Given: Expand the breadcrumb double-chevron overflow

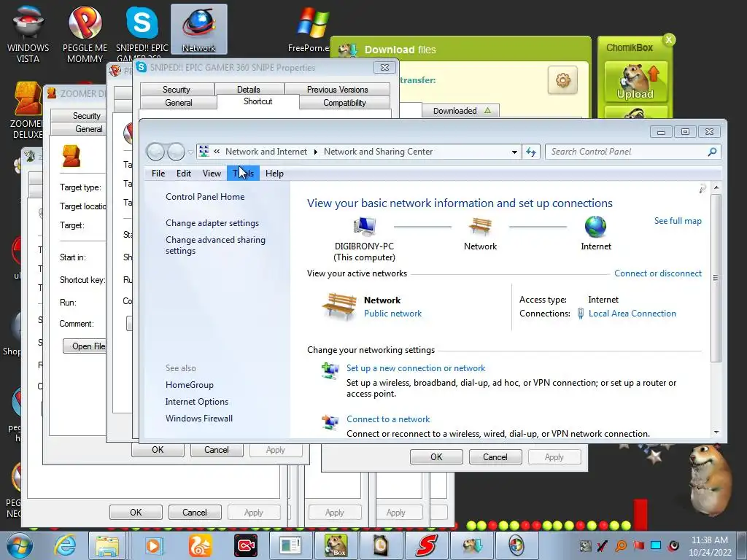Looking at the screenshot, I should 217,152.
